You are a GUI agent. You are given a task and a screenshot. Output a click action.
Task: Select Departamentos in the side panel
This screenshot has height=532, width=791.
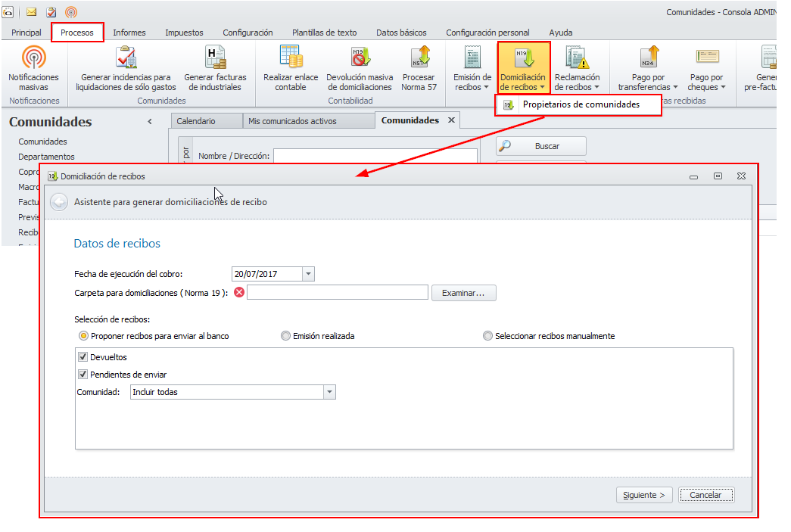[x=46, y=157]
